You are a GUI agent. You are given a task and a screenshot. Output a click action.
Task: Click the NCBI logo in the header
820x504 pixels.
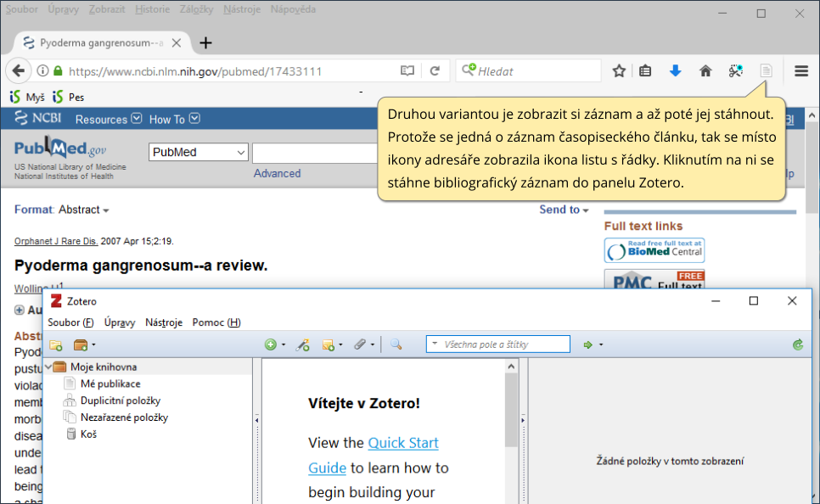(x=37, y=118)
